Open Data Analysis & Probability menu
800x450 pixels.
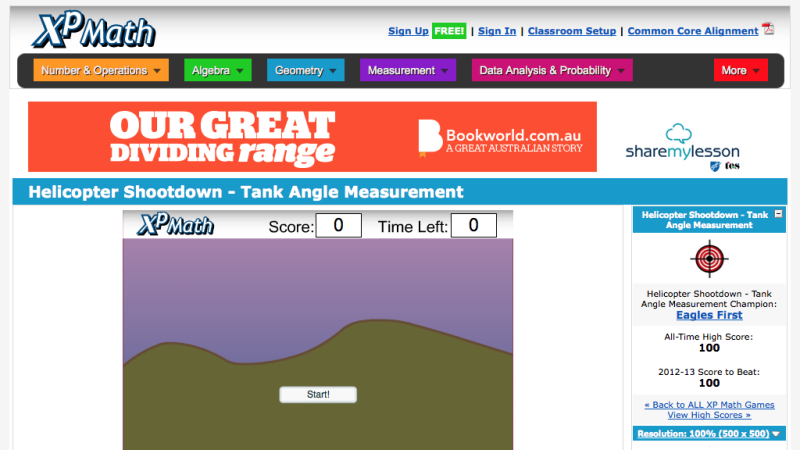point(552,71)
